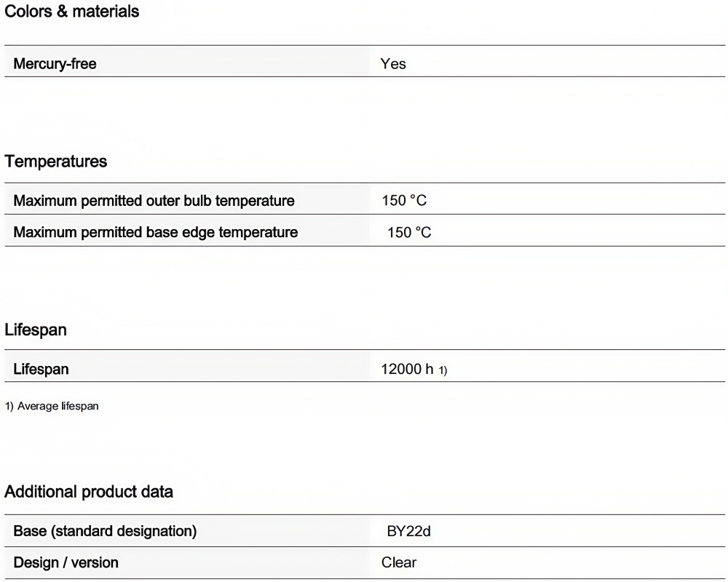The height and width of the screenshot is (582, 728).
Task: Select the '12000 h' lifespan value
Action: point(407,370)
